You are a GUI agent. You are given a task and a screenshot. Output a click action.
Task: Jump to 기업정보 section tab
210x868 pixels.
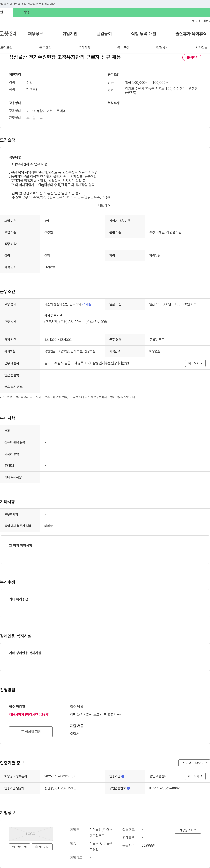(201, 48)
